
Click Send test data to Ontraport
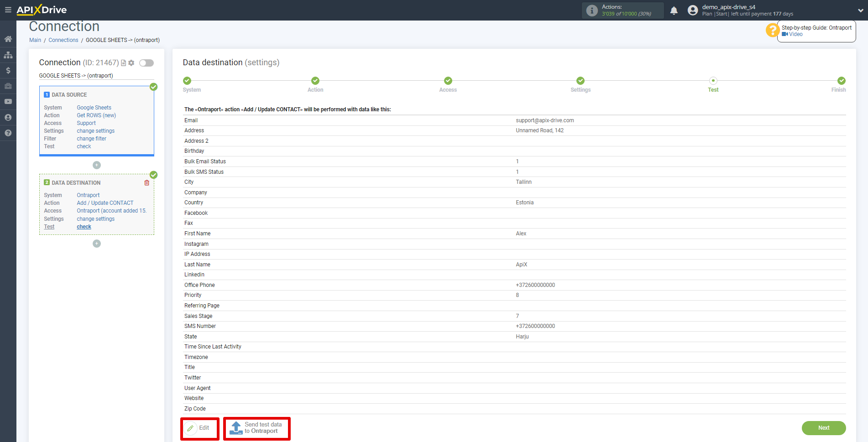(256, 428)
